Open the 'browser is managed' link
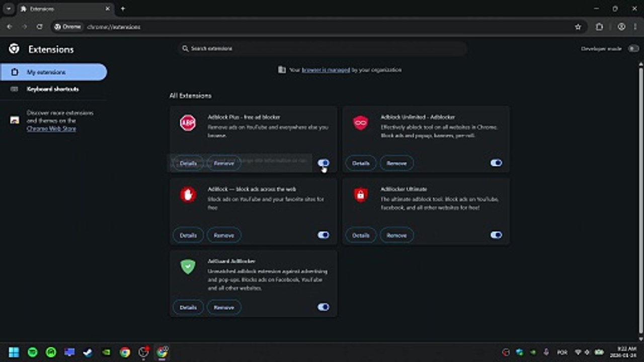 coord(326,70)
